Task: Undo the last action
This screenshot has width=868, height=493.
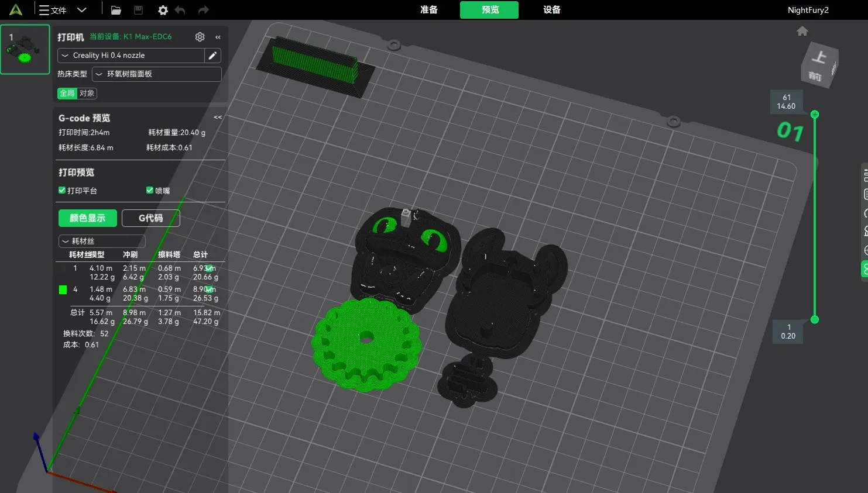Action: tap(180, 10)
